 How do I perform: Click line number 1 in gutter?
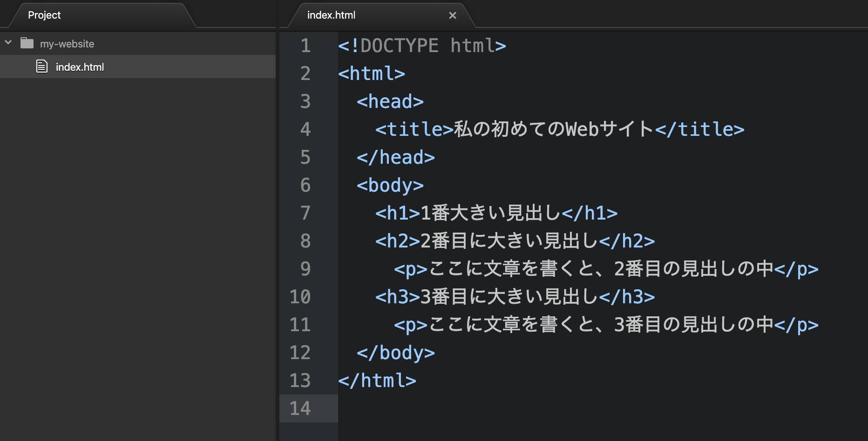point(305,46)
